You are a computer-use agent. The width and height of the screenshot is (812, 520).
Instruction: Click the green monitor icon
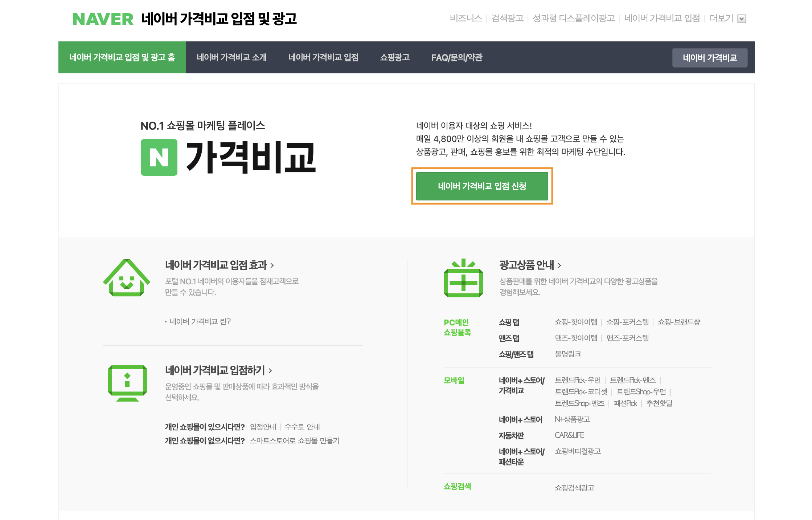(x=127, y=383)
